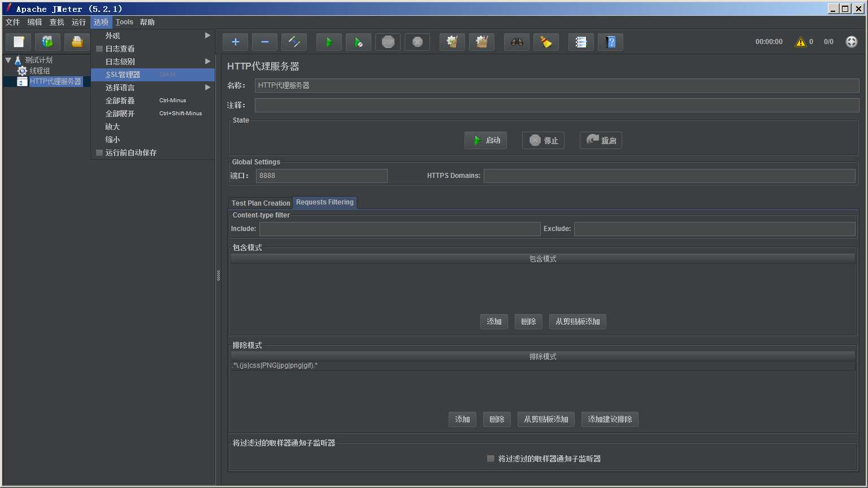868x488 pixels.
Task: Switch to Test Plan Creation tab
Action: tap(261, 203)
